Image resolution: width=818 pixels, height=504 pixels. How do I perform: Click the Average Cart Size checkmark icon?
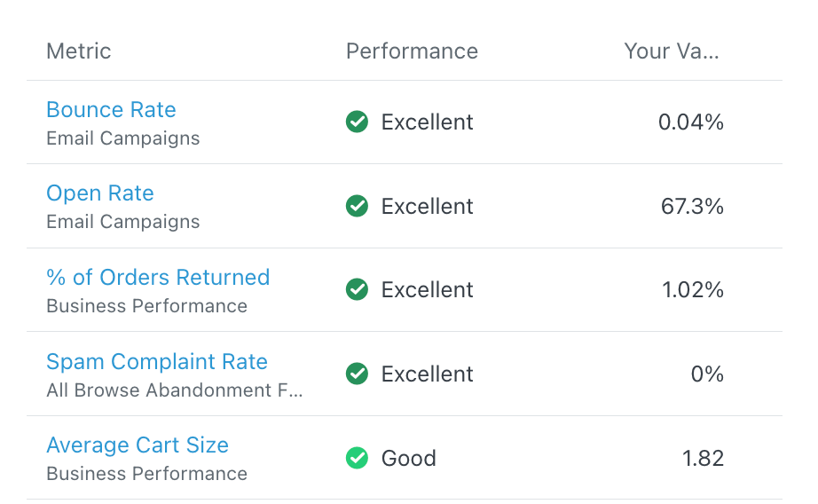point(357,459)
